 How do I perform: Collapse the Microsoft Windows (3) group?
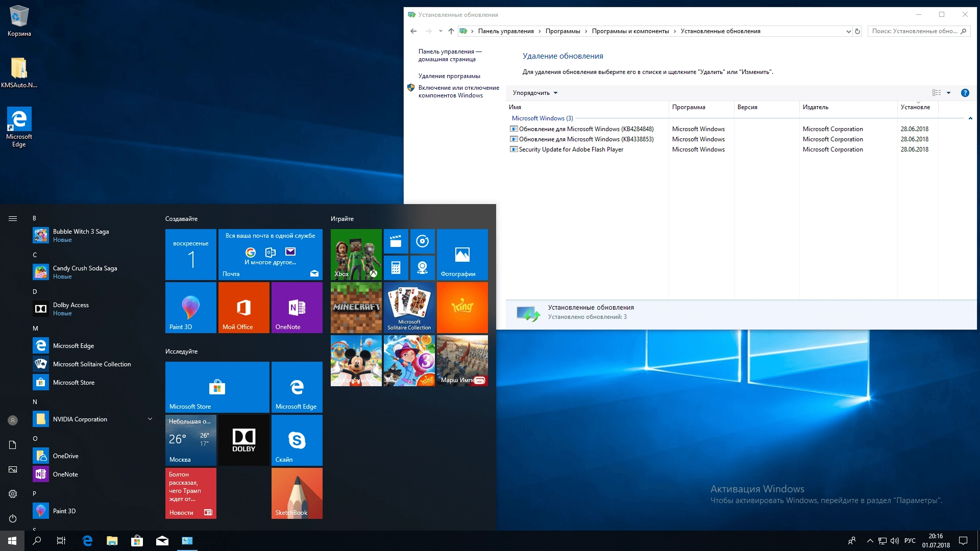click(970, 118)
